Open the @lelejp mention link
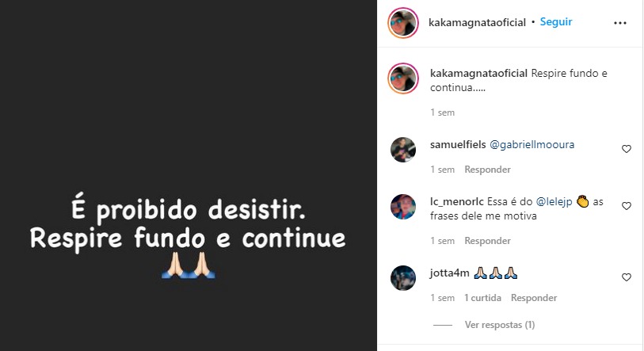 click(554, 202)
